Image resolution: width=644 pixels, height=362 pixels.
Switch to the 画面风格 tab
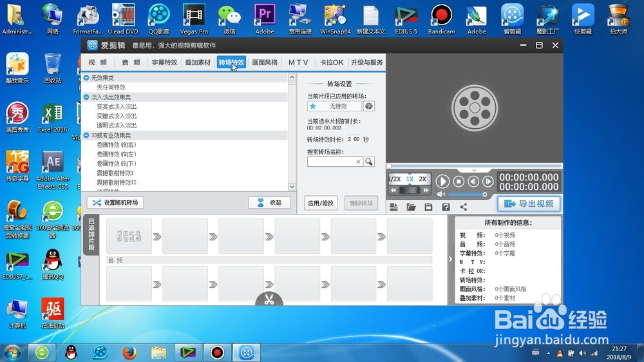click(x=265, y=62)
